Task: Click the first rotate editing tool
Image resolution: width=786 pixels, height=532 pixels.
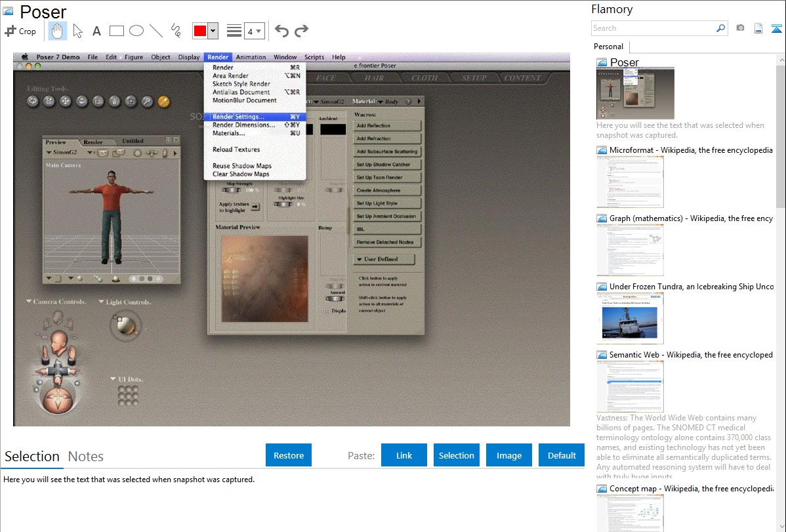Action: (33, 101)
